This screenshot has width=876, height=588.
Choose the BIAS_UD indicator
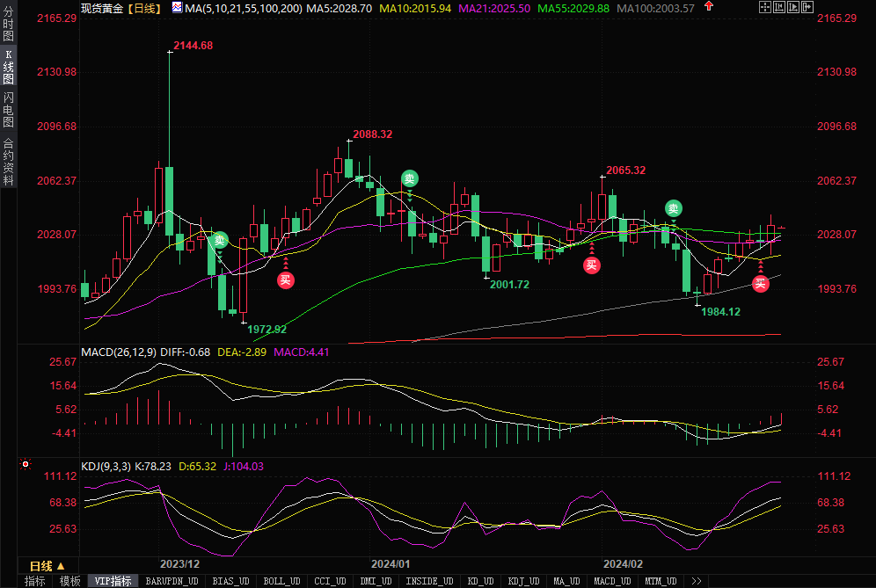pyautogui.click(x=230, y=581)
